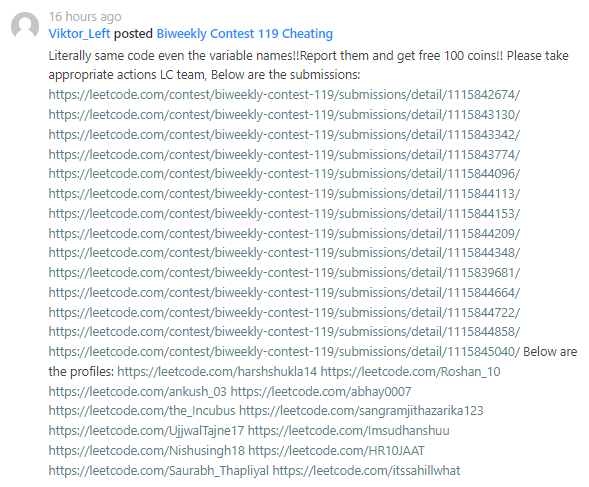Visit the Saurabh_Thapliyal profile link
The width and height of the screenshot is (589, 487).
coord(159,470)
